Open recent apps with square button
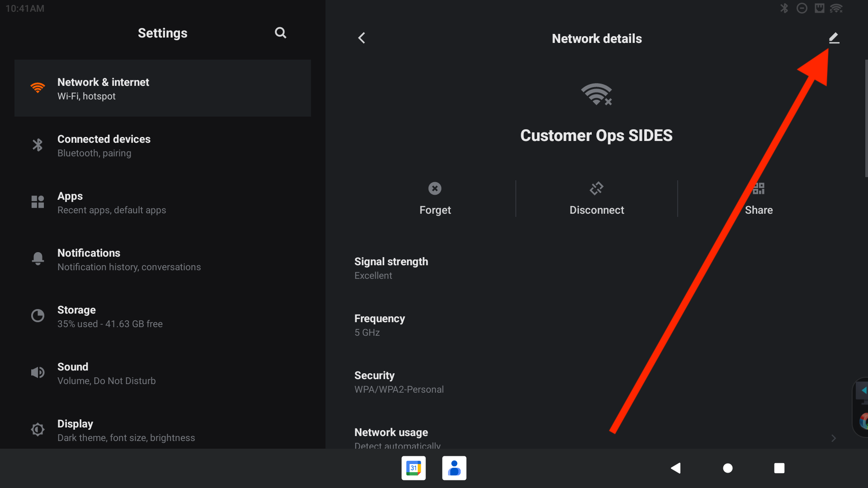 tap(779, 468)
